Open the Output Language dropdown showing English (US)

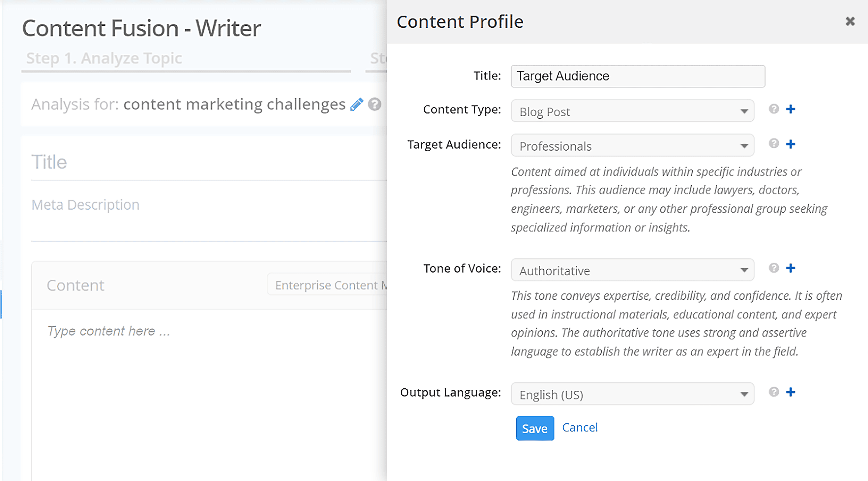(632, 394)
